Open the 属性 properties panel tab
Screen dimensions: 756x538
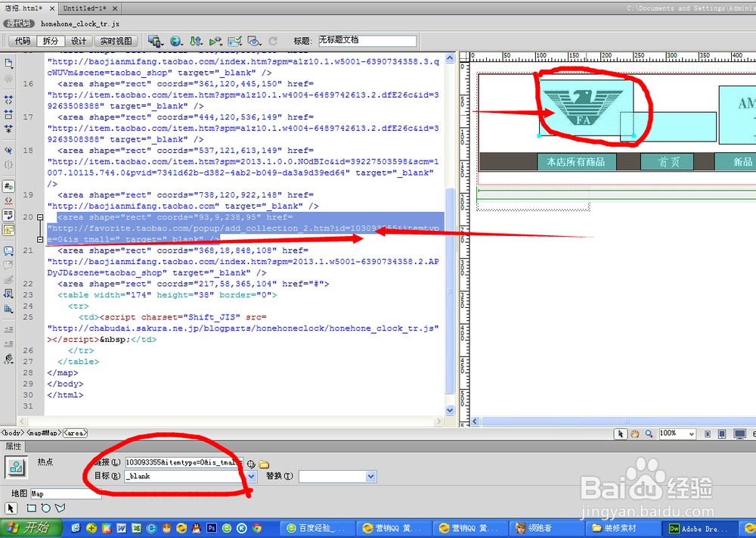[x=14, y=446]
